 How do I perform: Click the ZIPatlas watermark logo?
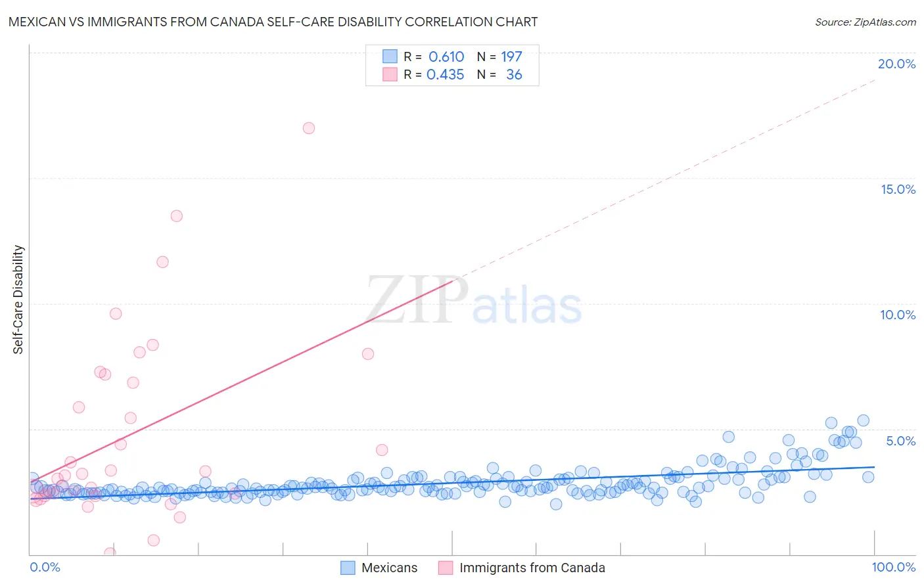[473, 300]
